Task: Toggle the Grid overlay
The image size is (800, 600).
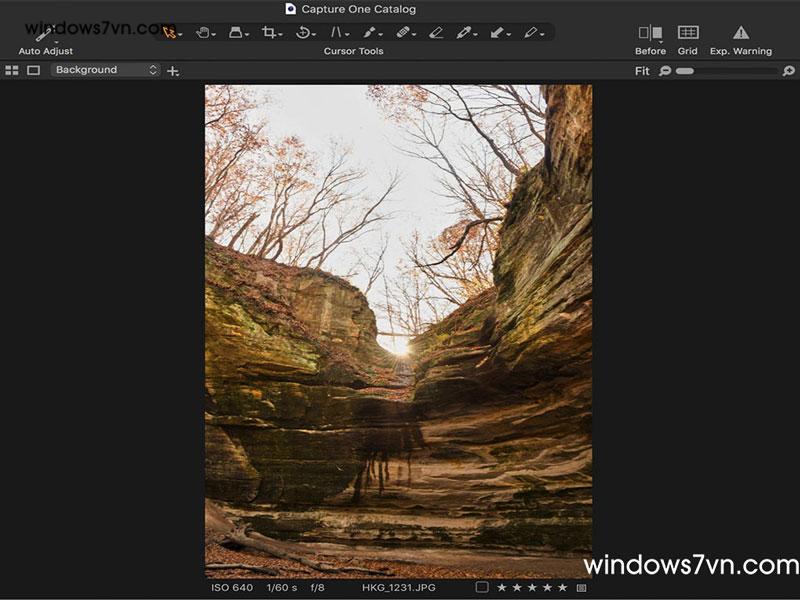Action: click(688, 33)
